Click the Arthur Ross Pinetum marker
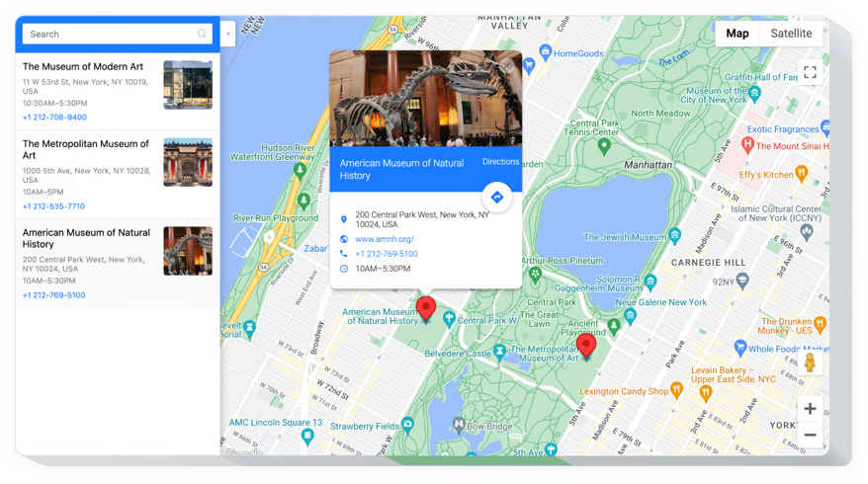 pyautogui.click(x=535, y=274)
